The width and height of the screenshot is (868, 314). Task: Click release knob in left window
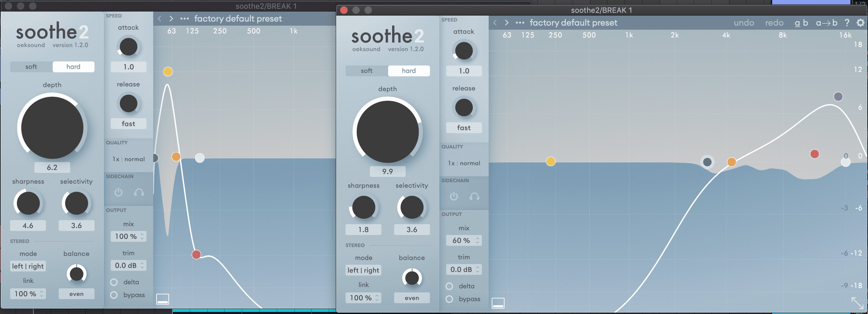[x=129, y=103]
